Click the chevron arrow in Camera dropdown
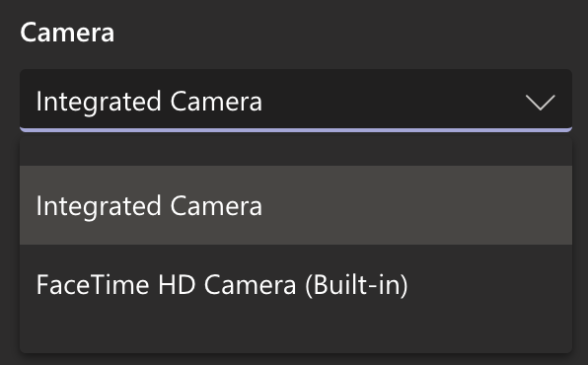Viewport: 588px width, 365px height. click(x=540, y=103)
